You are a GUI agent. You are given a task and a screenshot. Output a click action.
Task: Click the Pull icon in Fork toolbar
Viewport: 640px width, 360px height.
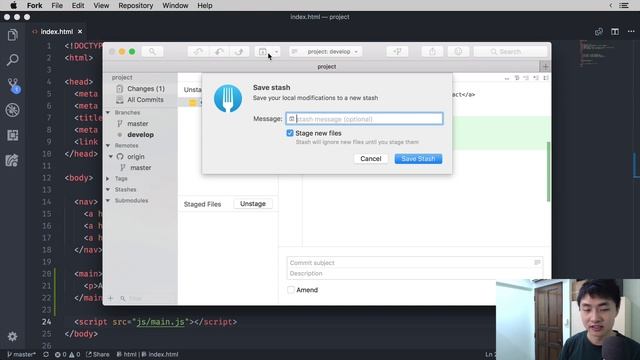pos(219,51)
